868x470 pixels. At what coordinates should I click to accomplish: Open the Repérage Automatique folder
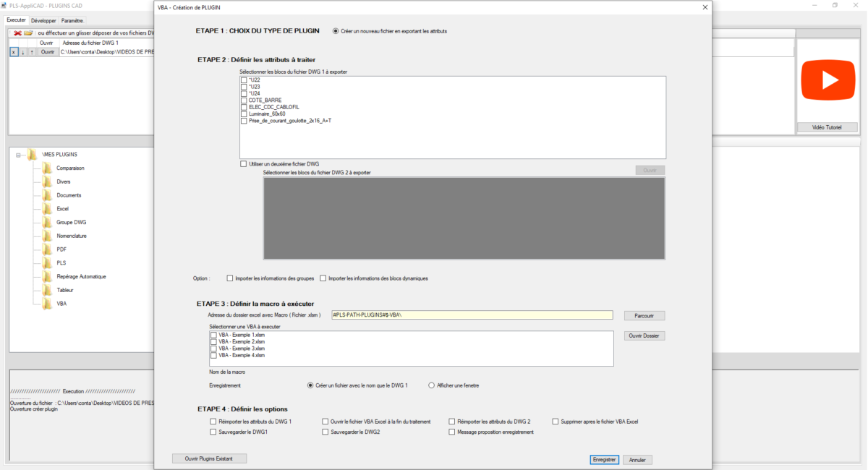83,276
